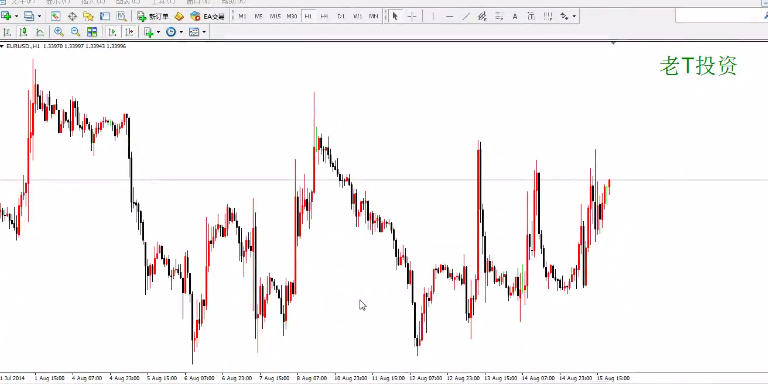768x384 pixels.
Task: Choose the trendline drawing tool
Action: pos(466,16)
